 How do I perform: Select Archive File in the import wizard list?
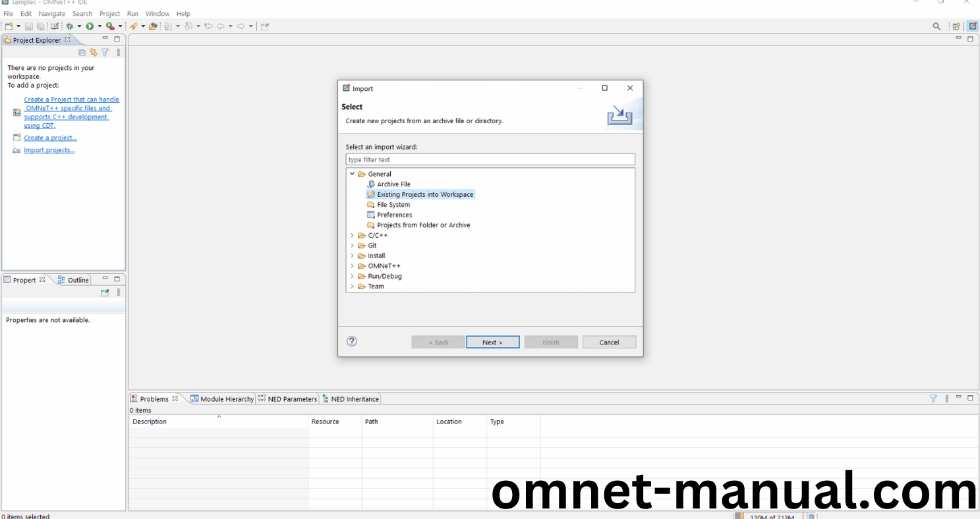(393, 184)
